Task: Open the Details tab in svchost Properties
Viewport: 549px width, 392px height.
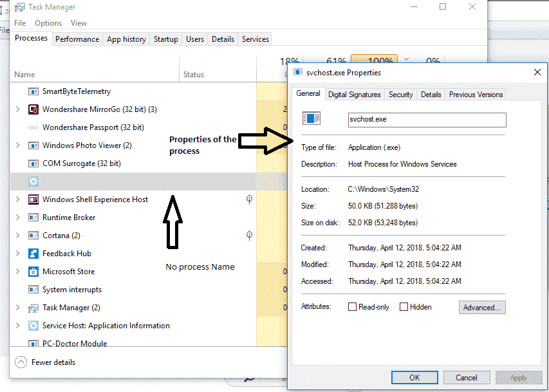Action: coord(431,95)
